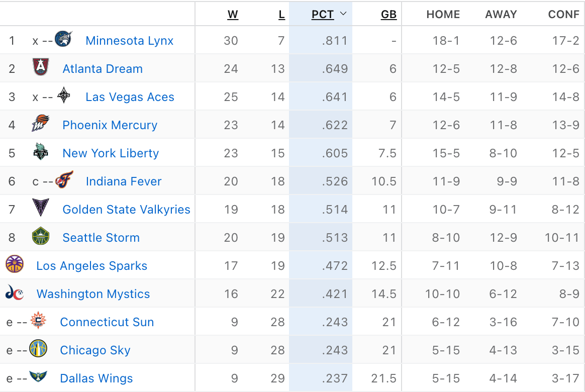Click the Las Vegas Aces logo
The image size is (585, 392).
(x=64, y=95)
